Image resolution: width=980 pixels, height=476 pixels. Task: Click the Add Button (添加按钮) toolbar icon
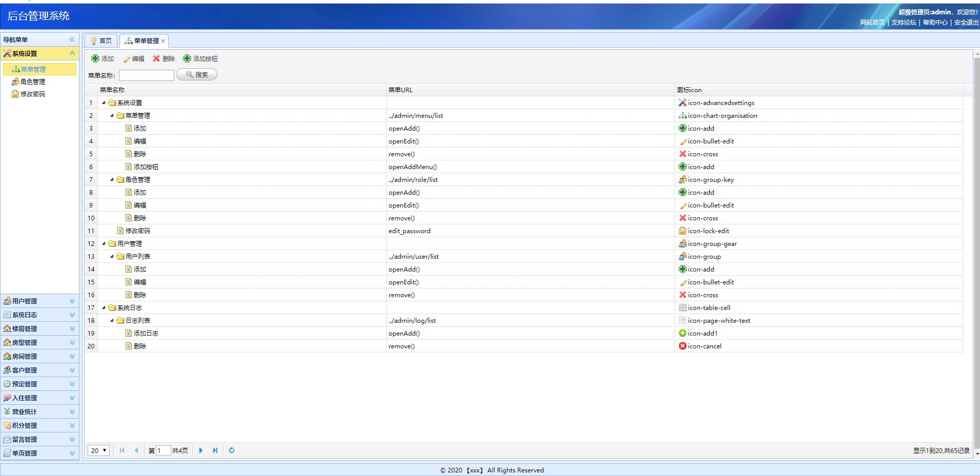187,58
